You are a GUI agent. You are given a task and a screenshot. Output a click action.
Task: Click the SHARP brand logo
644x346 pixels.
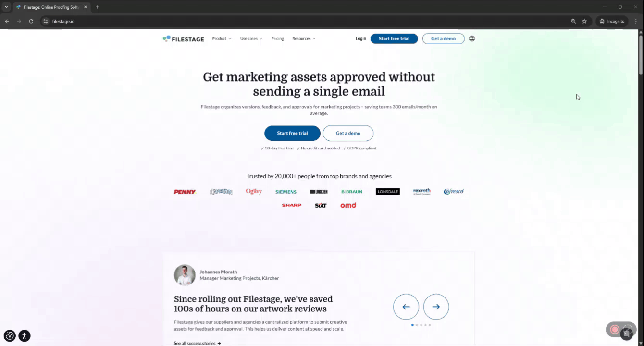(x=292, y=205)
